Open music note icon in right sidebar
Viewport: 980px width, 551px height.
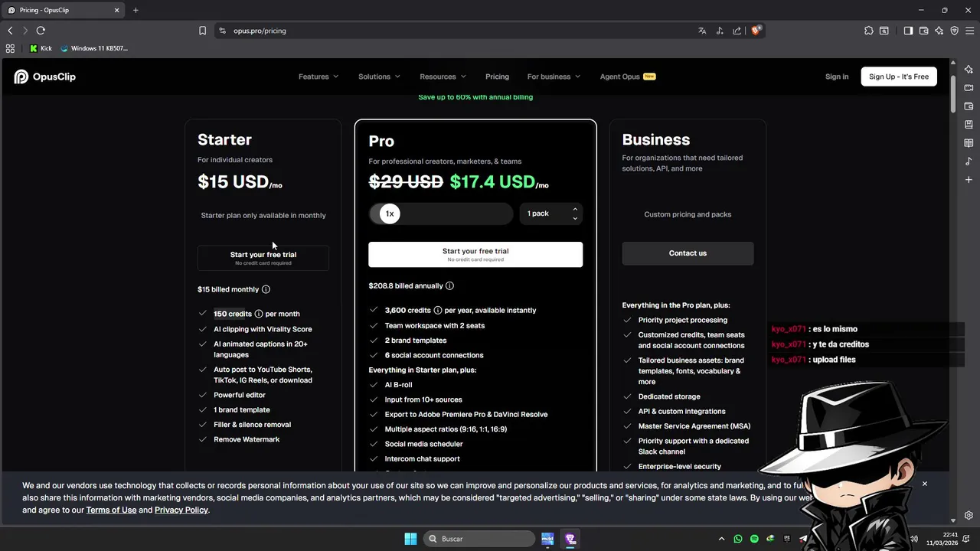coord(969,161)
